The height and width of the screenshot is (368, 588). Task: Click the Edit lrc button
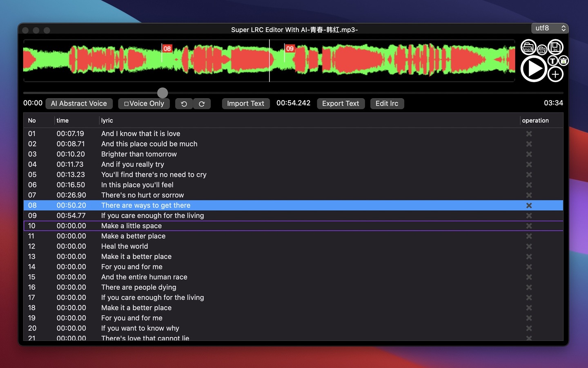(x=387, y=104)
